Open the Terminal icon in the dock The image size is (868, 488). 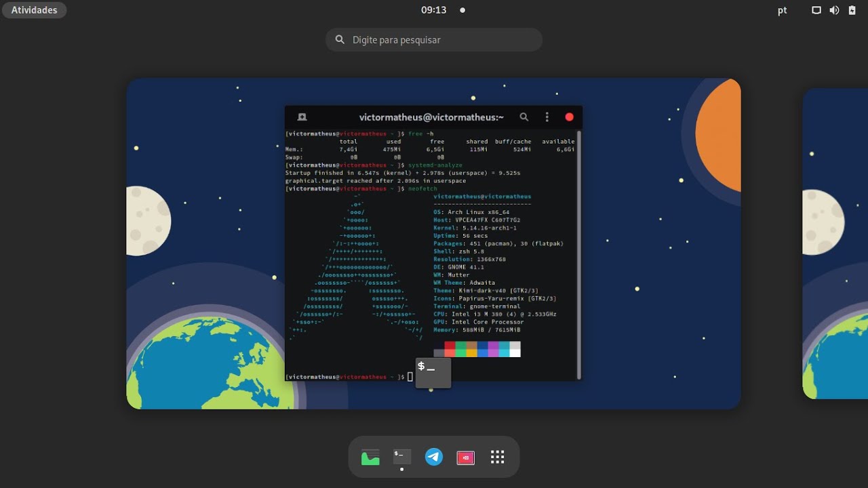[x=402, y=457]
